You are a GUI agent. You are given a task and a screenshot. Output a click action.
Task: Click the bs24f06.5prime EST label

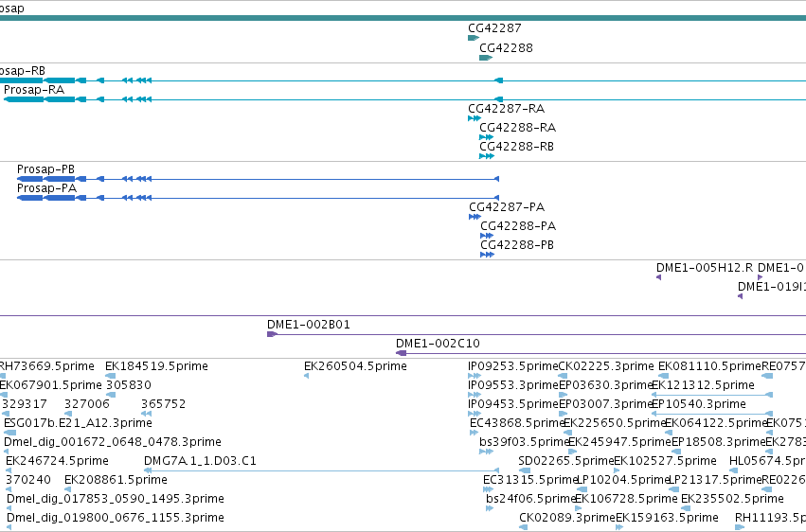click(x=531, y=499)
